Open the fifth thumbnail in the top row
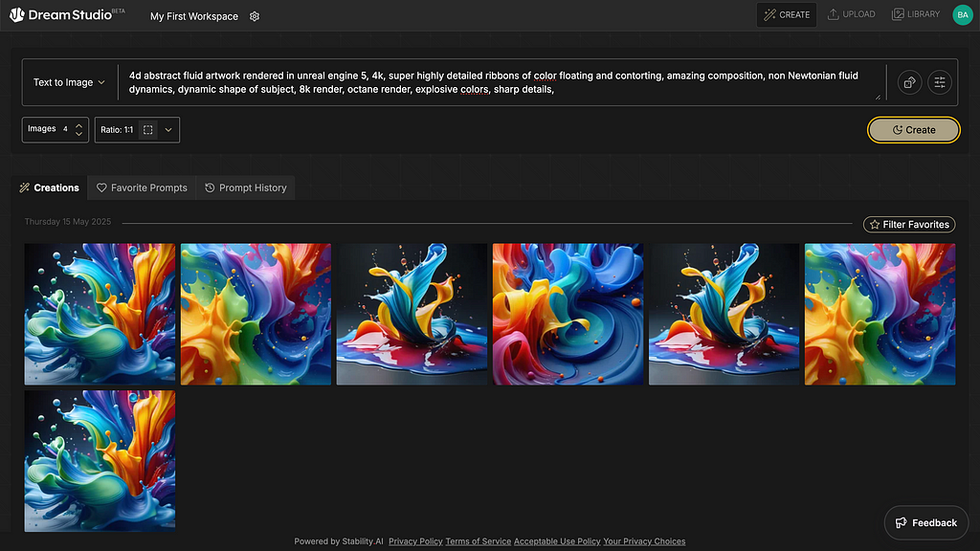Screen dimensions: 980x551 [x=724, y=314]
